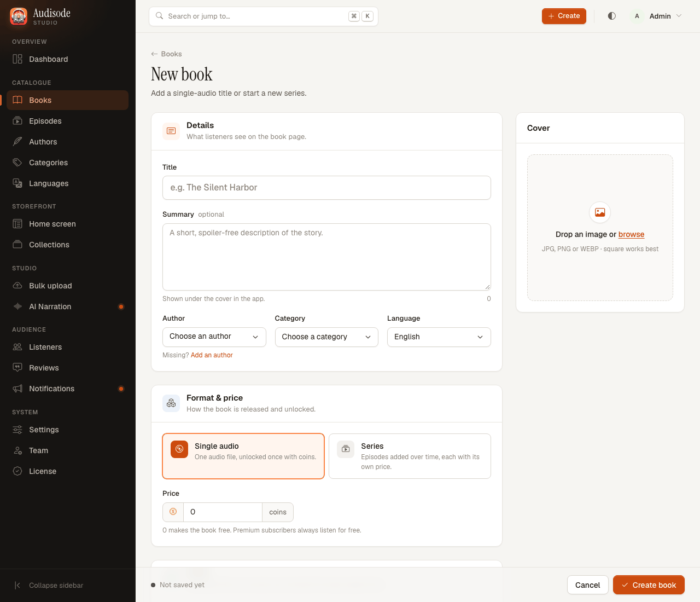Screen dimensions: 700x602
Task: Click the License badge icon
Action: [17, 471]
